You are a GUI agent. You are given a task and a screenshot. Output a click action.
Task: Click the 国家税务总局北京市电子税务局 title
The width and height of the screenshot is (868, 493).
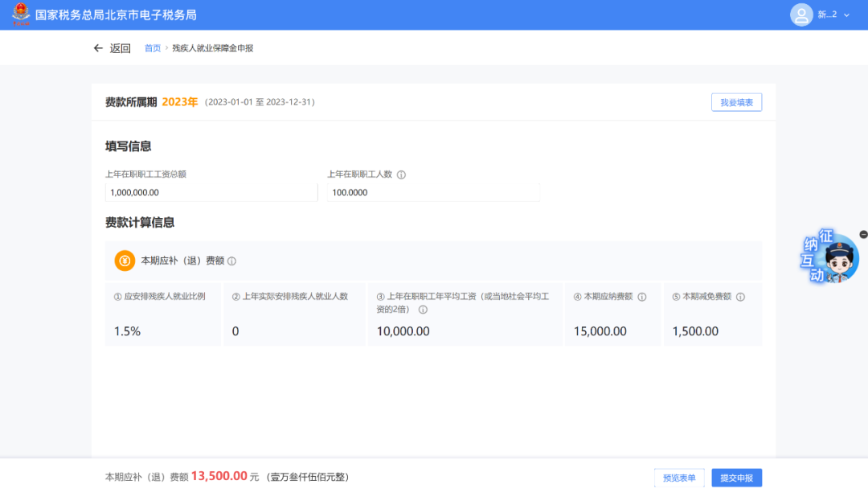[x=116, y=15]
